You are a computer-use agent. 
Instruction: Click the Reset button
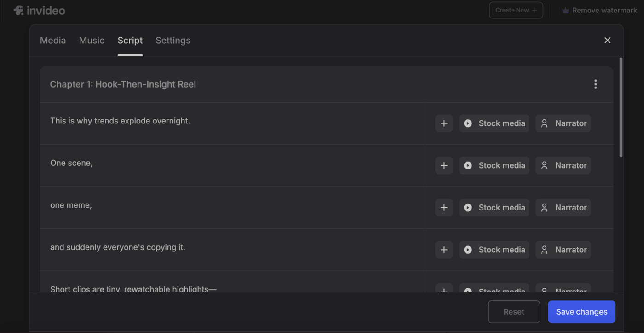513,312
